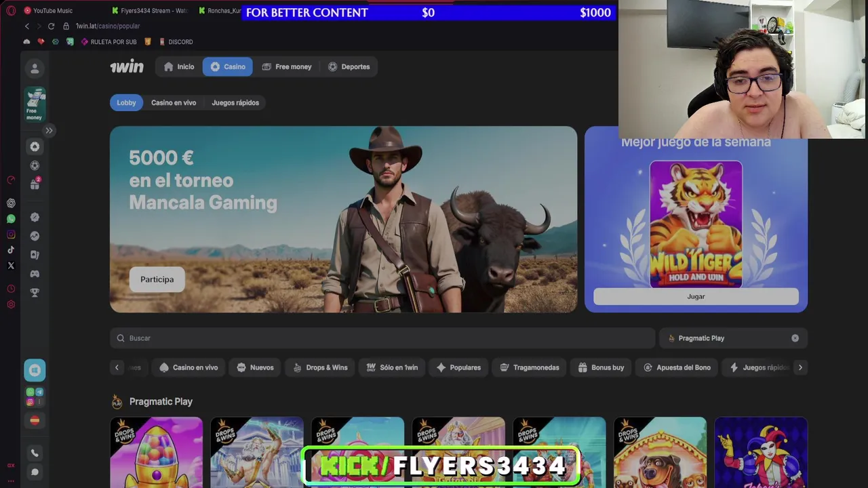Click the Participa button on banner
This screenshot has width=868, height=488.
(x=157, y=279)
